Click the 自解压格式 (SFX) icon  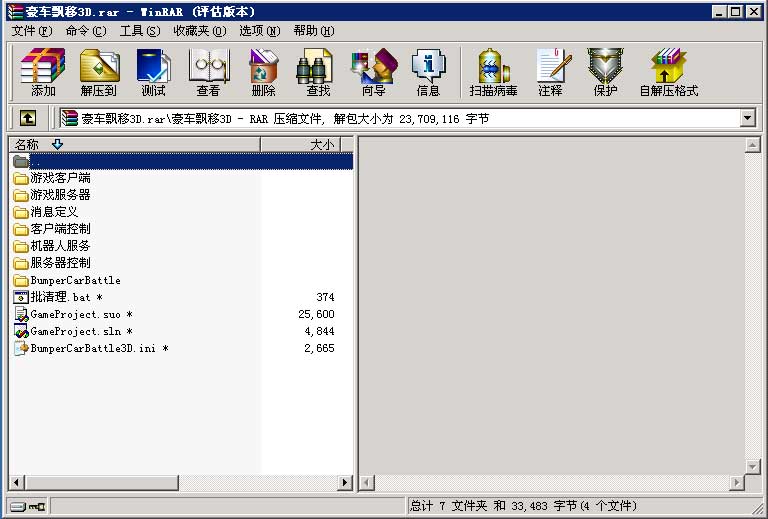click(668, 72)
